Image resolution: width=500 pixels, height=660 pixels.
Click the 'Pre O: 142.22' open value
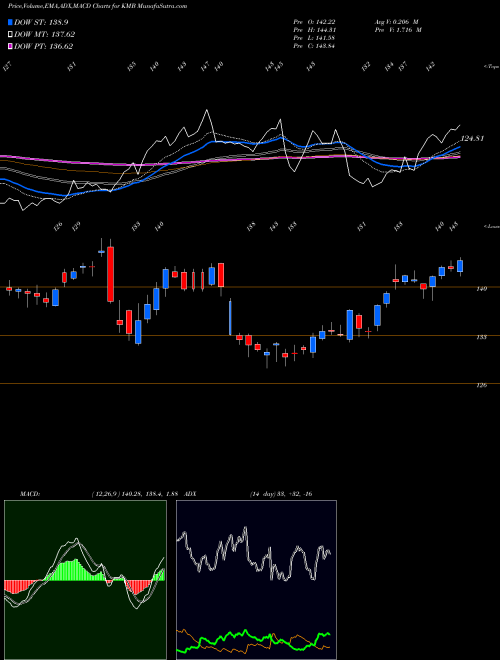point(314,22)
